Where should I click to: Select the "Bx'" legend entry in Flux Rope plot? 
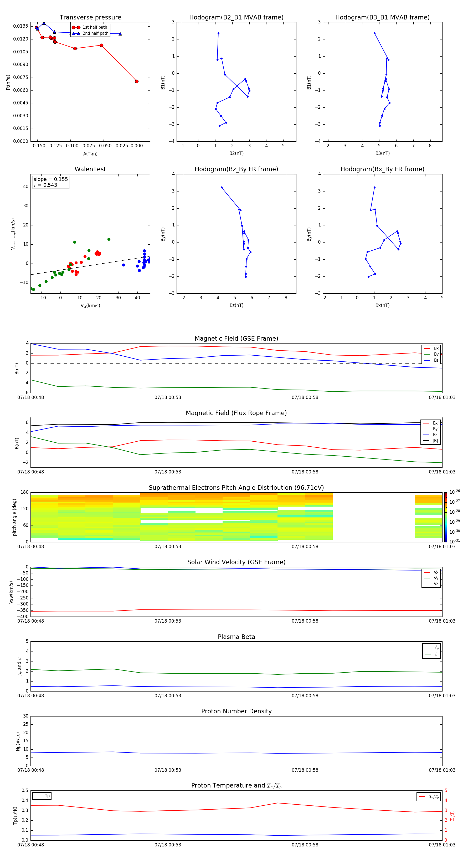click(x=431, y=423)
